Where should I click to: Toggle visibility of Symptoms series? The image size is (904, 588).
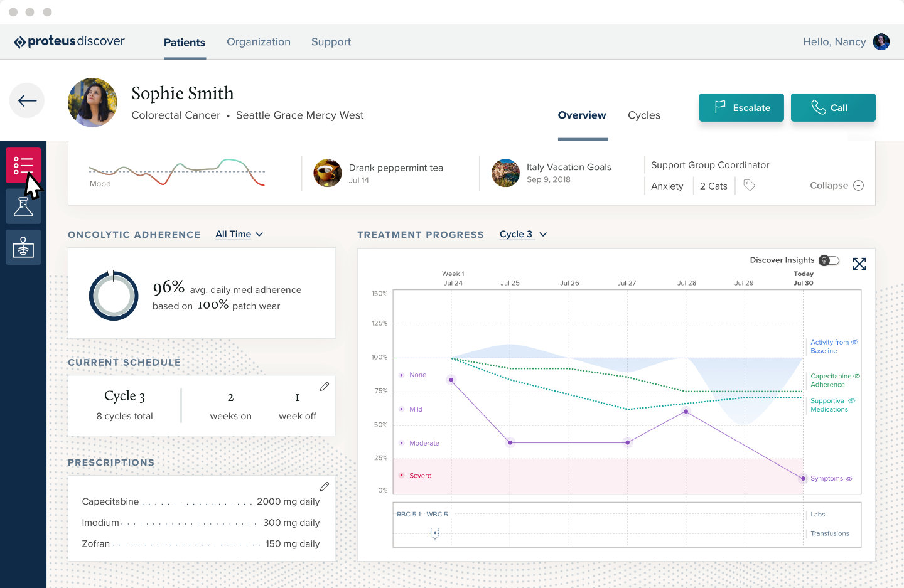pos(849,479)
